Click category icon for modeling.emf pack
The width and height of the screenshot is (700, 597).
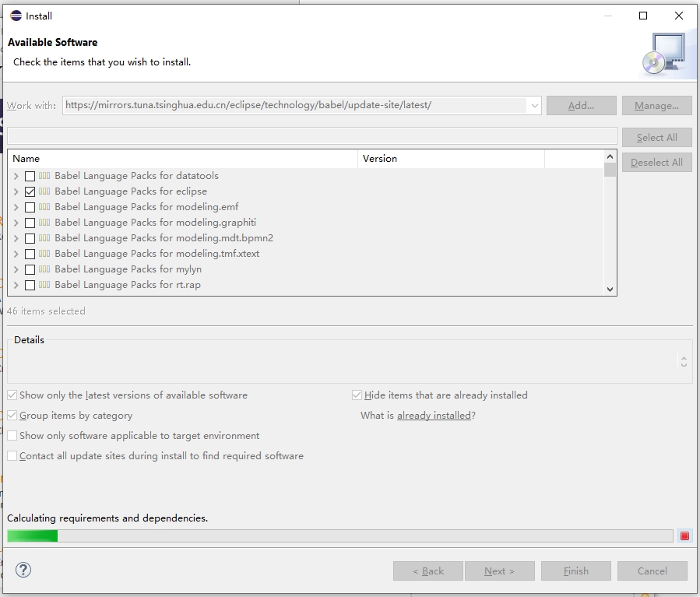(x=44, y=207)
